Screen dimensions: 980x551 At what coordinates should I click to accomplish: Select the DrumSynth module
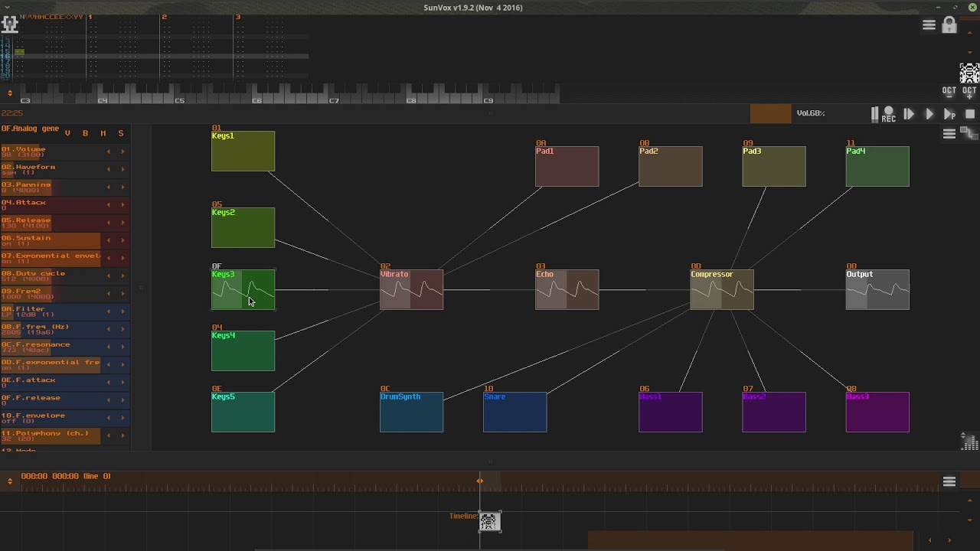pos(411,412)
